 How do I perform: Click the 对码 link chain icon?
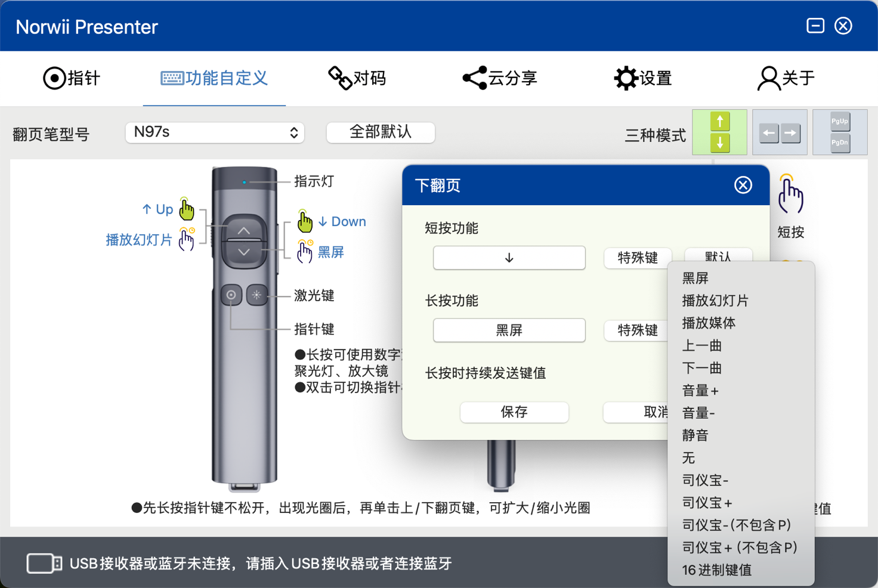(340, 78)
